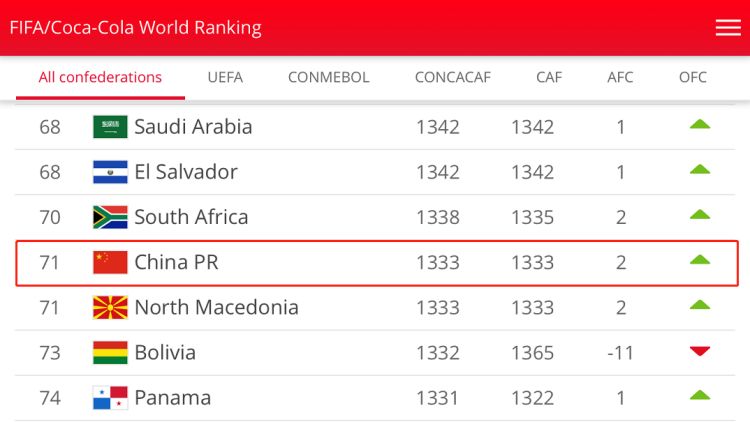Click the South Africa flag icon
This screenshot has height=422, width=750.
pyautogui.click(x=110, y=217)
